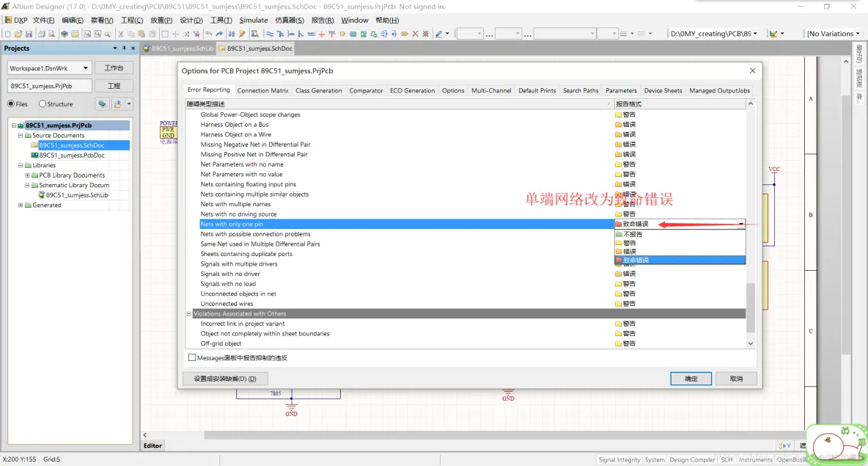Open the Managed OutputJobs tab
The image size is (868, 466).
[720, 90]
